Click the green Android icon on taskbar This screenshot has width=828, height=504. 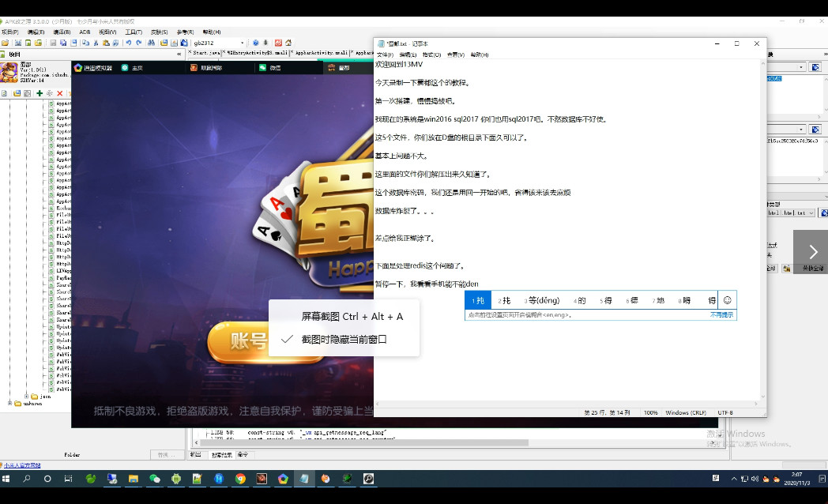click(176, 479)
